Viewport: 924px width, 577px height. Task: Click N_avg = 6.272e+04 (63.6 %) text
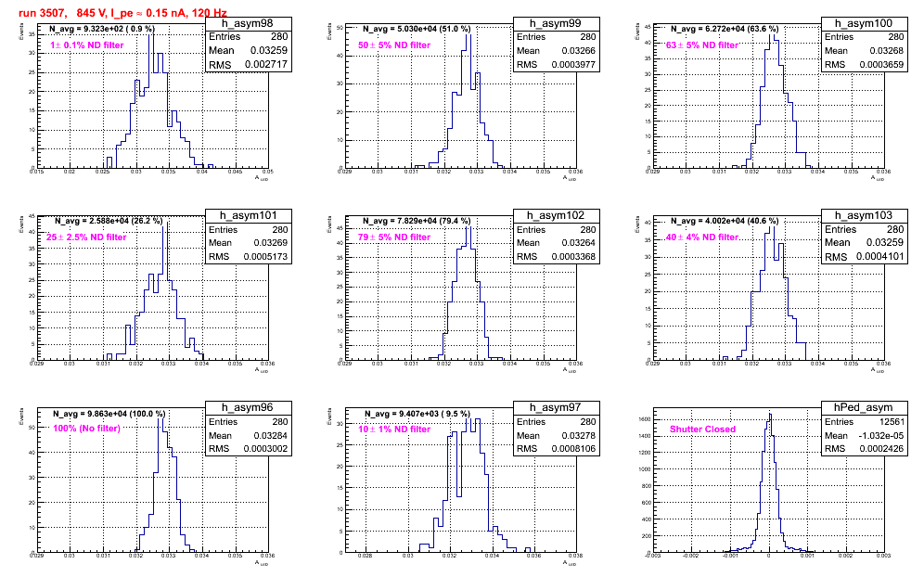725,29
